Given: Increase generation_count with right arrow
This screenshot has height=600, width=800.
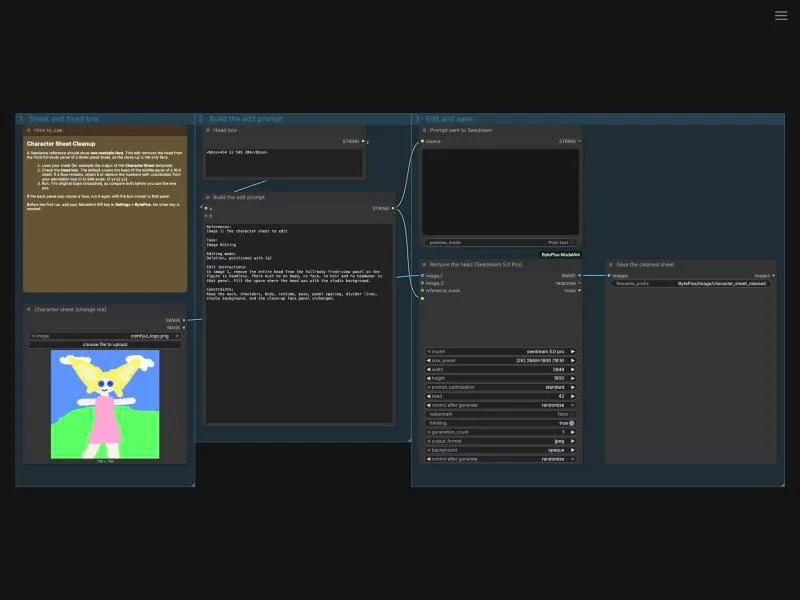Looking at the screenshot, I should [x=572, y=432].
